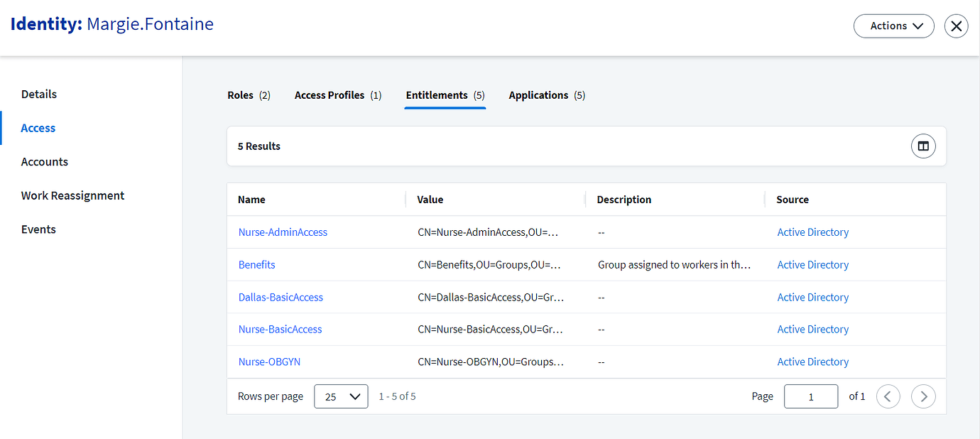Screen dimensions: 980x439
Task: Go to the Details section
Action: coord(38,93)
